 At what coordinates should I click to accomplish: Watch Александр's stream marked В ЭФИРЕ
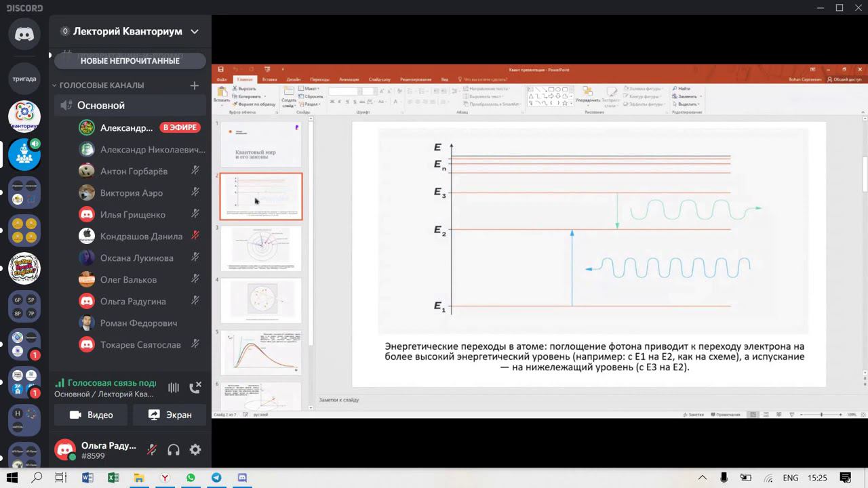pyautogui.click(x=179, y=127)
